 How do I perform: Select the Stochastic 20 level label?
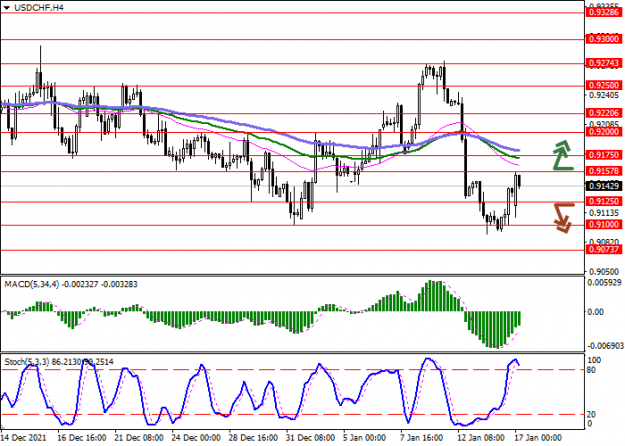pyautogui.click(x=591, y=415)
